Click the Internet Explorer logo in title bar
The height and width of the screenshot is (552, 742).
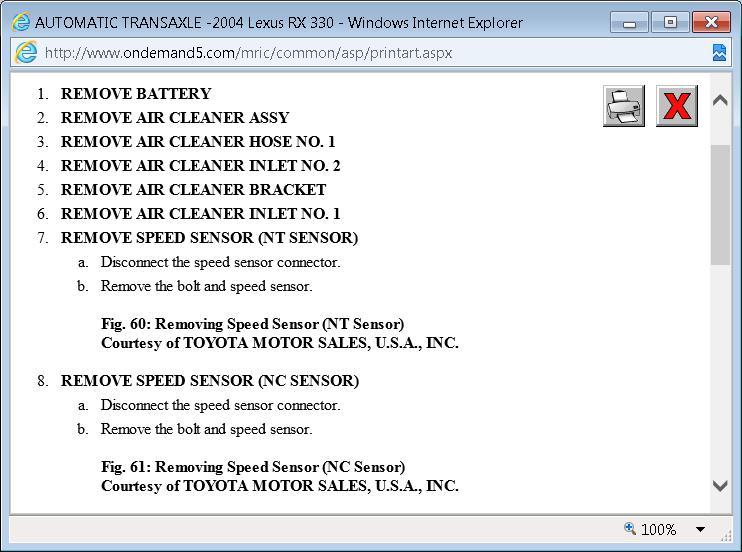(x=21, y=22)
